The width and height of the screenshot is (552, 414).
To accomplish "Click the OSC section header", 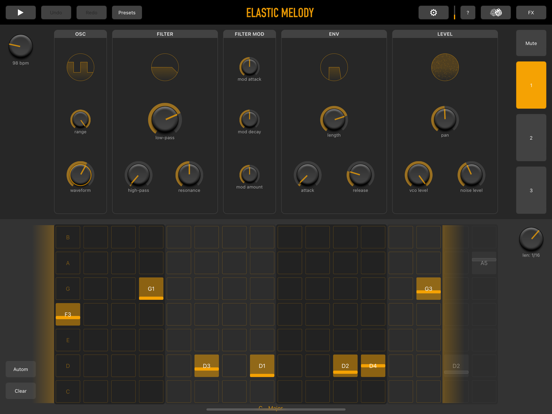I will (x=80, y=34).
